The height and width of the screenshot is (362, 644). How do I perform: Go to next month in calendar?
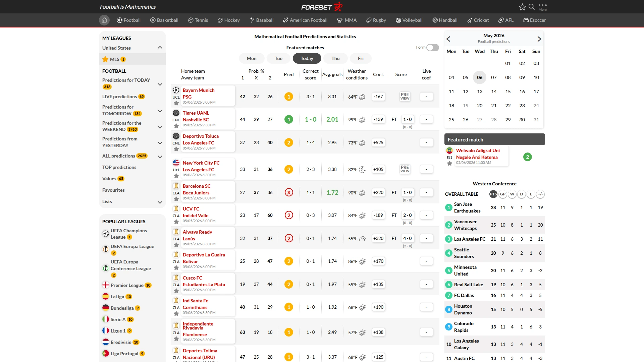pyautogui.click(x=539, y=39)
